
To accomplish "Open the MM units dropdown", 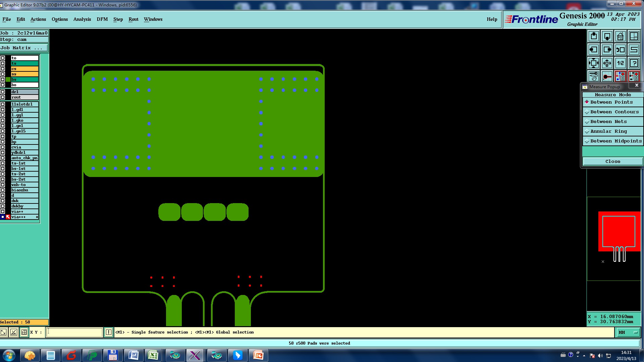I will 628,332.
